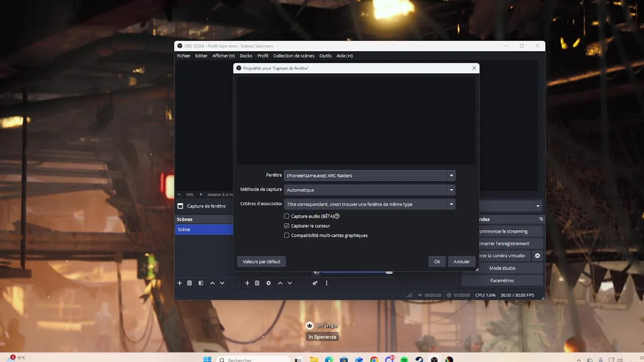Viewport: 644px width, 362px height.
Task: Delete selected scene with trash icon
Action: tap(190, 283)
